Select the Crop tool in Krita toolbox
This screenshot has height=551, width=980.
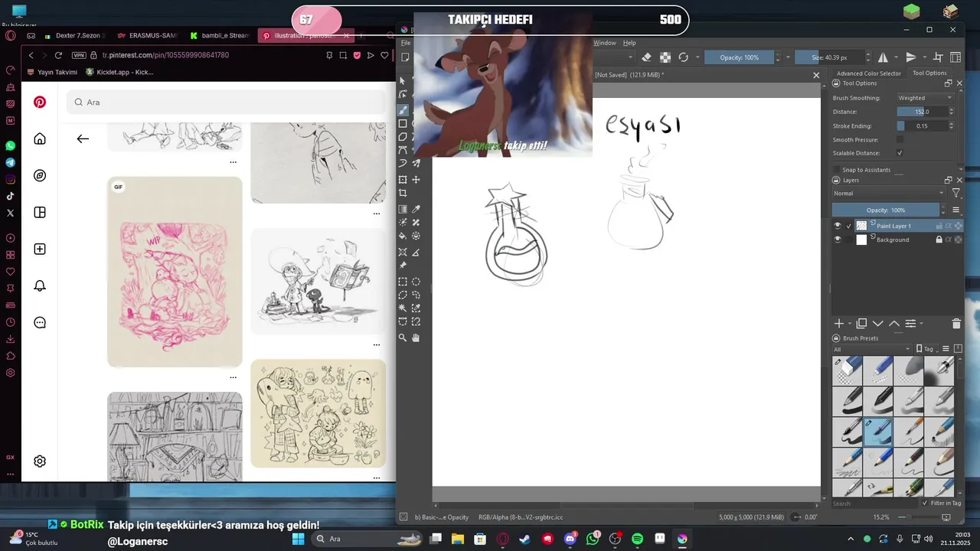coord(403,193)
